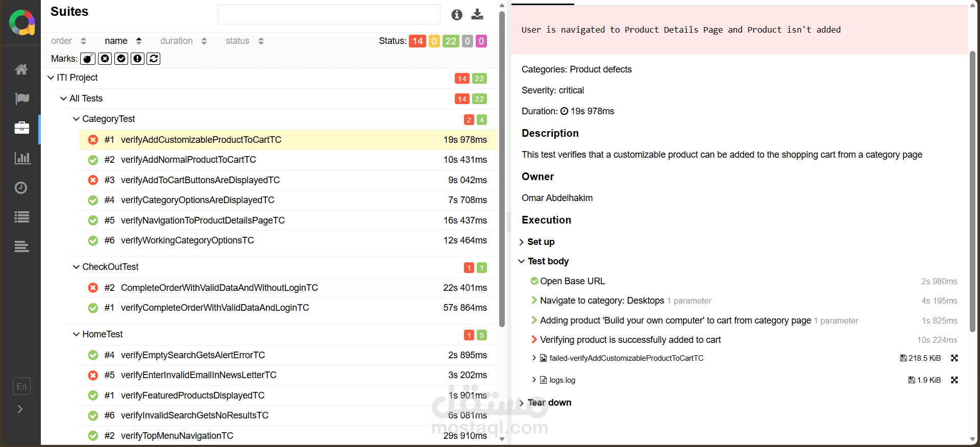Open verifyAddNormalProductToCartTC test result

coord(188,160)
